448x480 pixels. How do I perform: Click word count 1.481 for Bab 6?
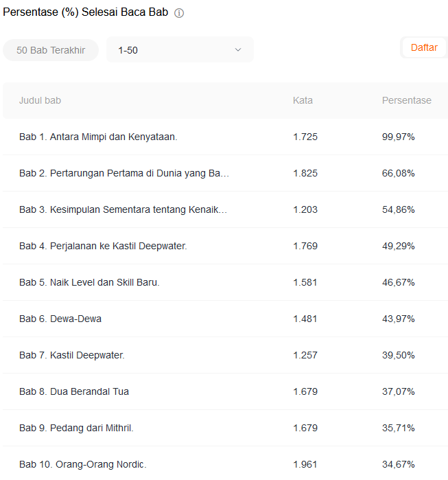(x=305, y=319)
